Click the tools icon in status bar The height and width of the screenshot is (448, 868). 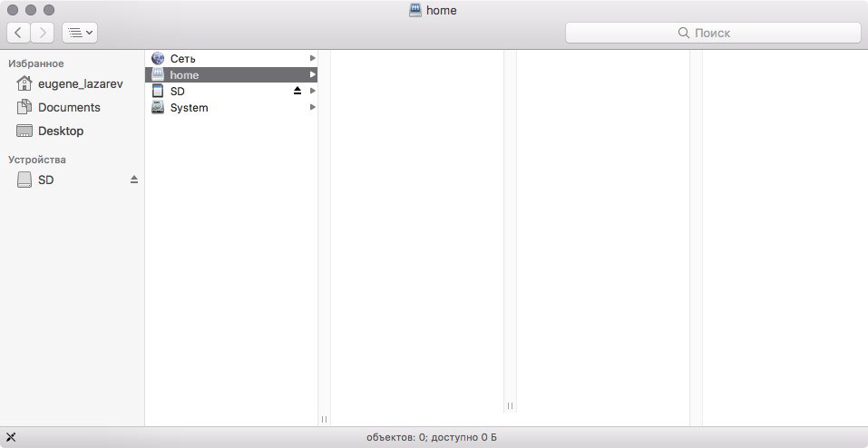10,437
